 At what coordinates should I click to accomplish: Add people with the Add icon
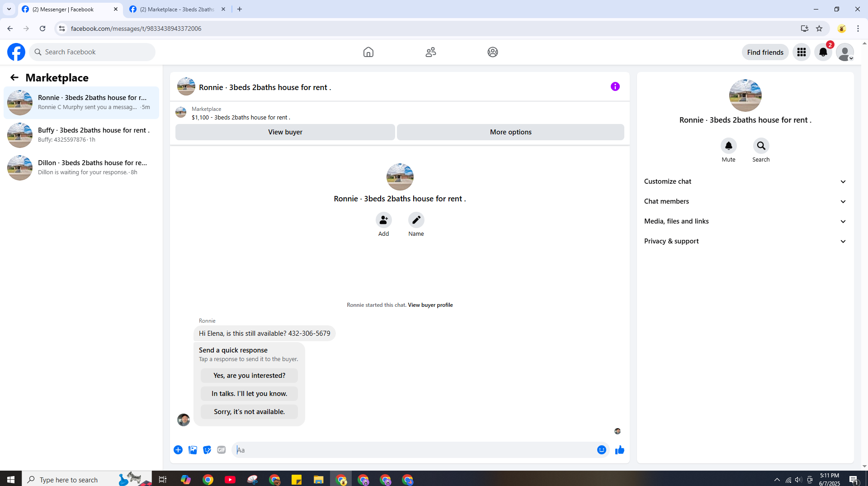tap(384, 220)
